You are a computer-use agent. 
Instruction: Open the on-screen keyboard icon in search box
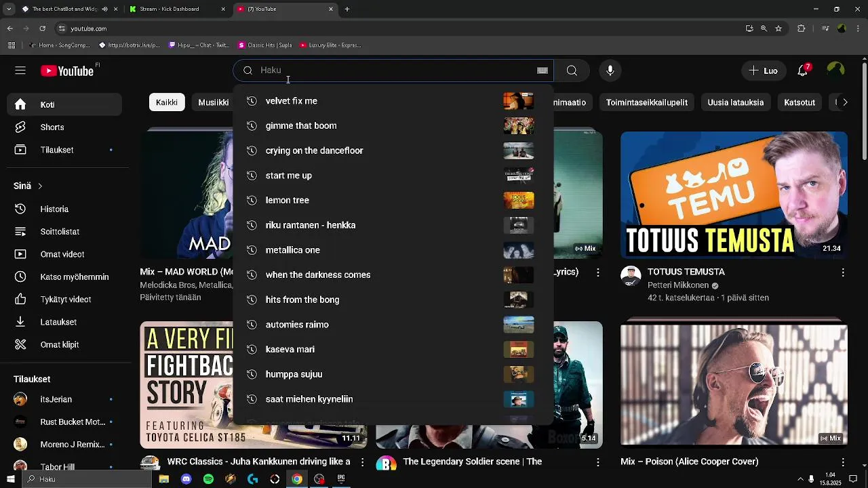tap(542, 70)
